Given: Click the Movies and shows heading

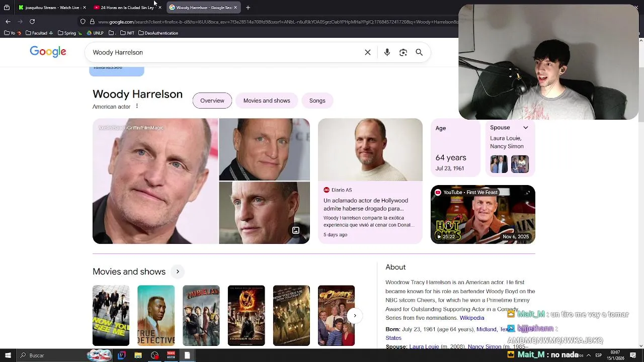Looking at the screenshot, I should pyautogui.click(x=129, y=271).
